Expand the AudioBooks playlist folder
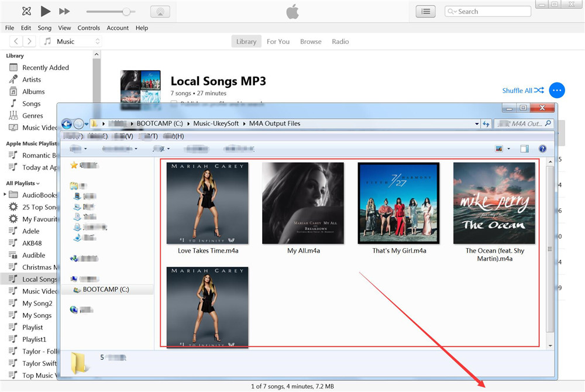 pyautogui.click(x=5, y=194)
